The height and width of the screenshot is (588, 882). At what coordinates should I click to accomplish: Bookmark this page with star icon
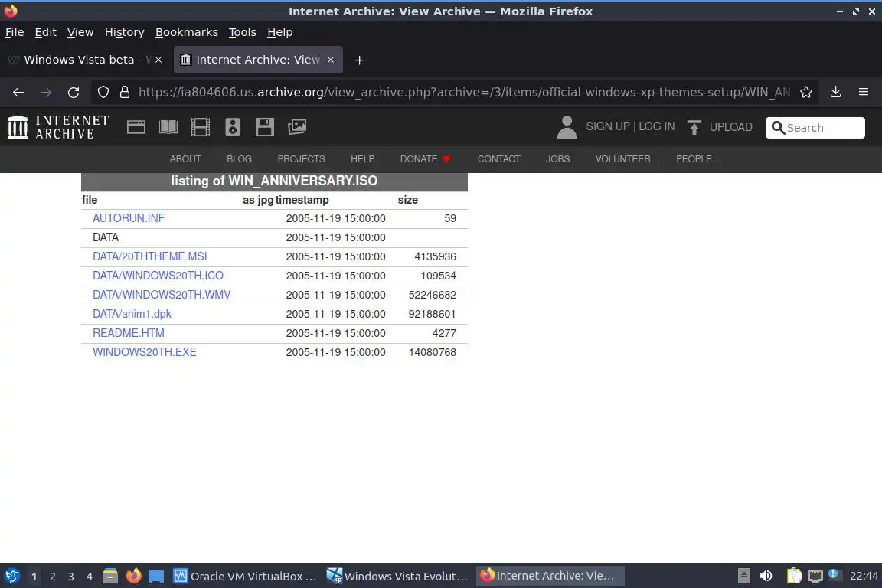(x=806, y=93)
